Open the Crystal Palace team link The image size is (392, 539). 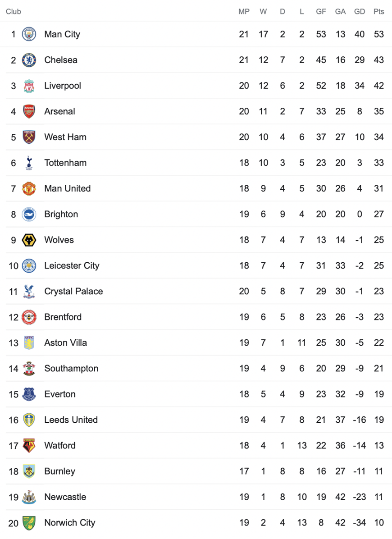[73, 291]
